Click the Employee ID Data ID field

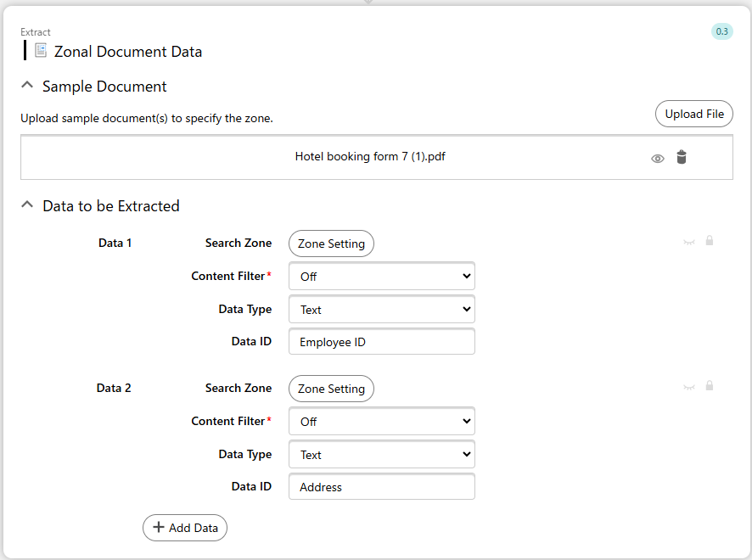tap(382, 341)
